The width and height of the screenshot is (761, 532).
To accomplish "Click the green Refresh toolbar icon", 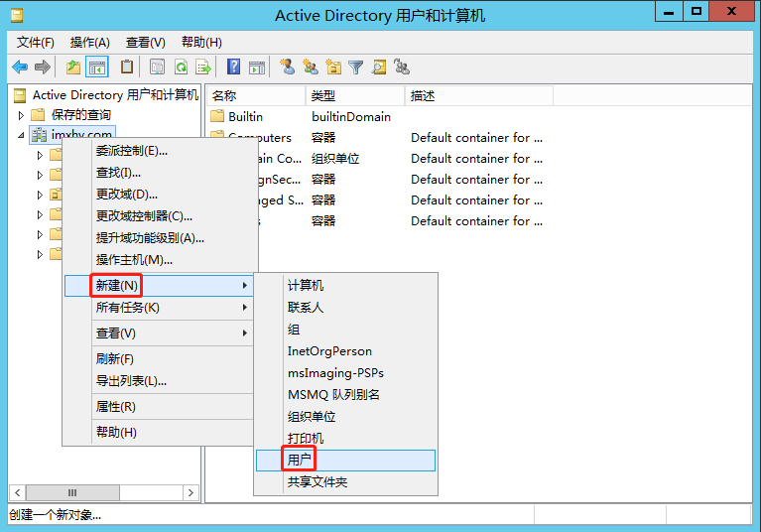I will tap(181, 66).
